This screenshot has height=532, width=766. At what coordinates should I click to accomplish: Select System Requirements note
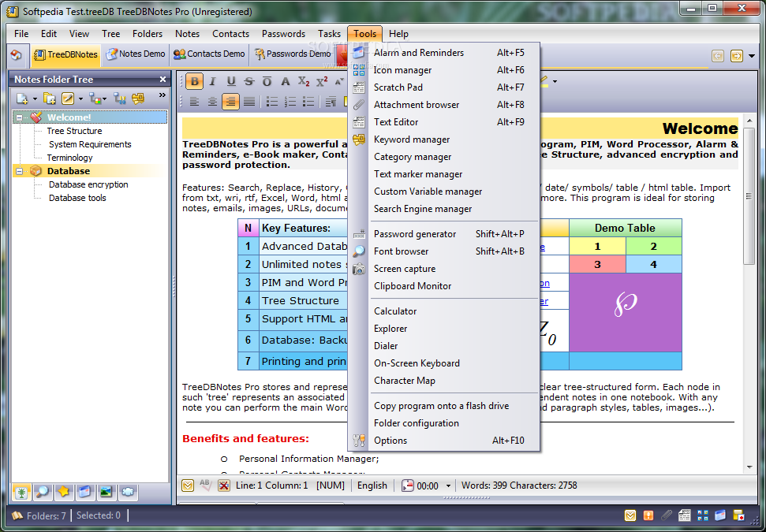tap(90, 144)
